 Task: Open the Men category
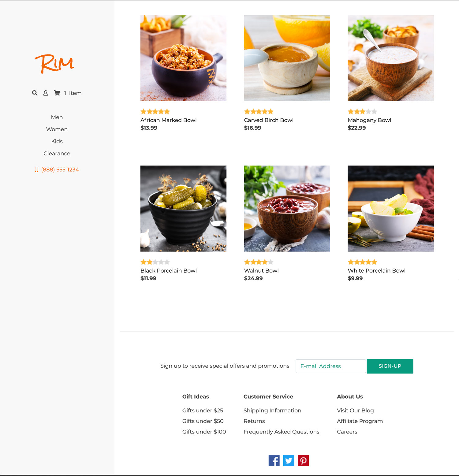[57, 117]
